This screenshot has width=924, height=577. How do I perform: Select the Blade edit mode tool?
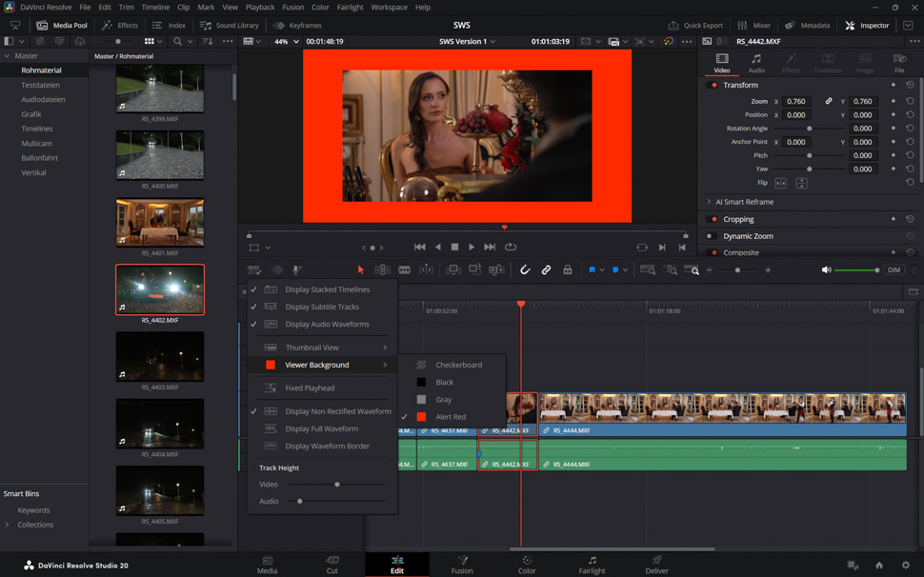[404, 270]
